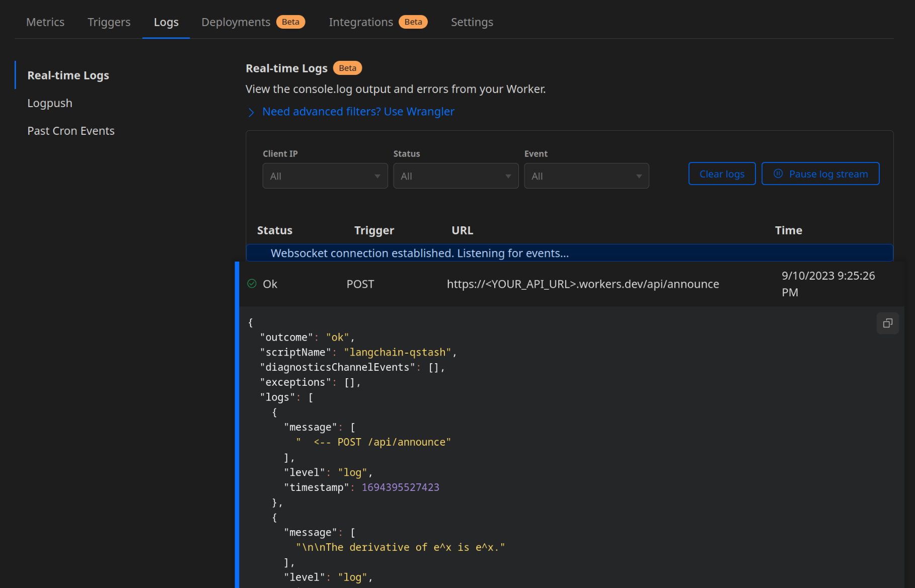Click the Clear logs button
915x588 pixels.
click(x=722, y=174)
